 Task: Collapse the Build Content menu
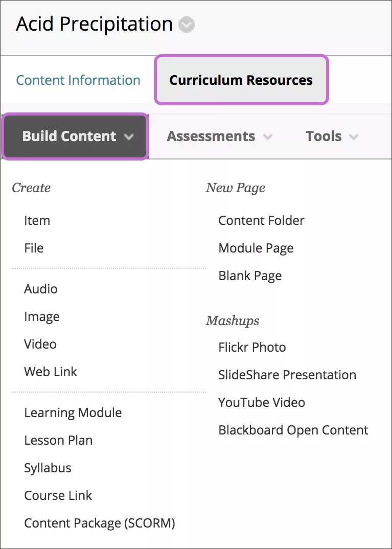click(75, 136)
